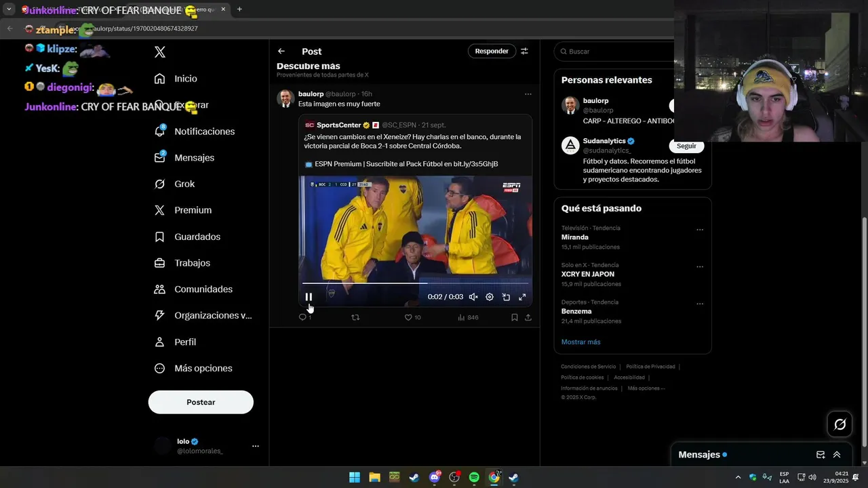Show hidden system tray icons
The height and width of the screenshot is (488, 868).
pos(738,477)
